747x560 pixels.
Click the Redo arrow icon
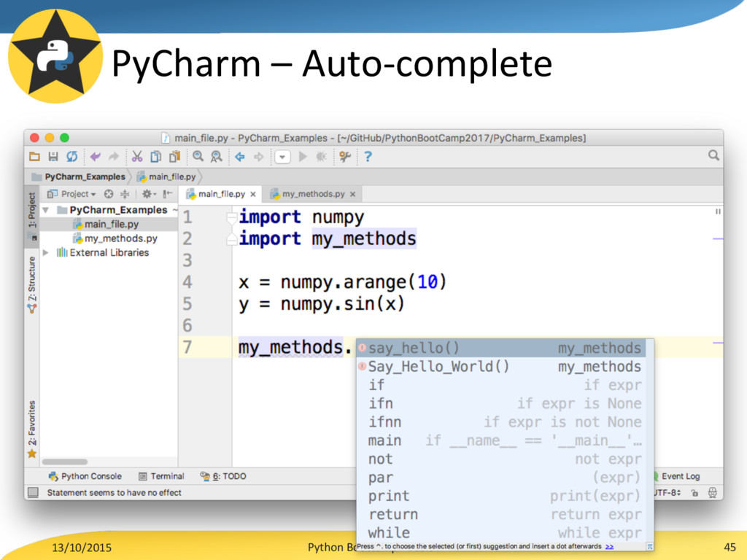point(113,157)
